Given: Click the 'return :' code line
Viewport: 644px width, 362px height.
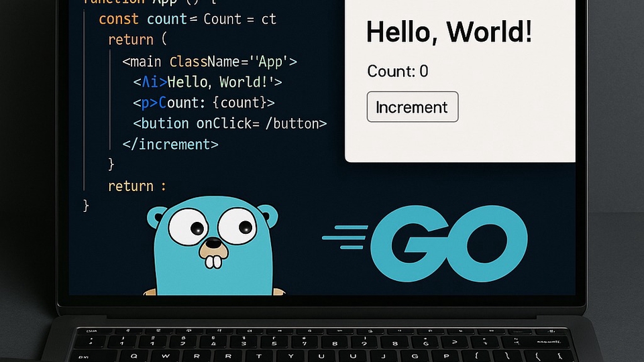Looking at the screenshot, I should click(137, 186).
